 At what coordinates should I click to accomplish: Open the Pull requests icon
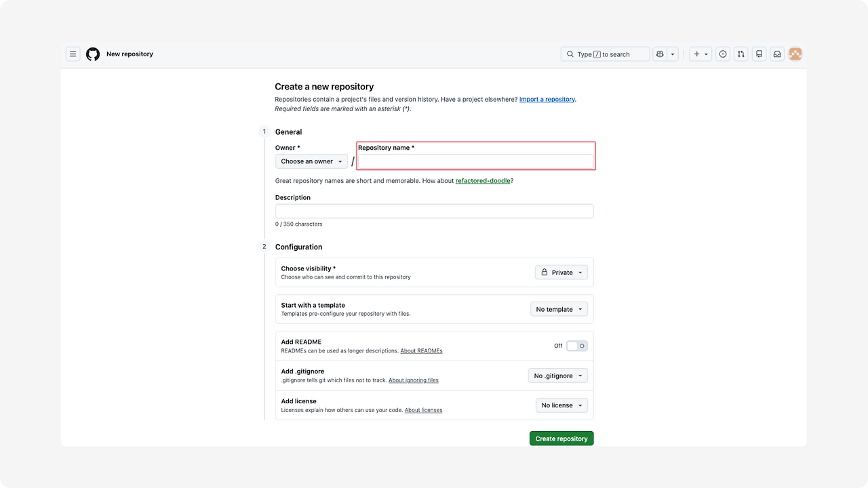click(741, 54)
